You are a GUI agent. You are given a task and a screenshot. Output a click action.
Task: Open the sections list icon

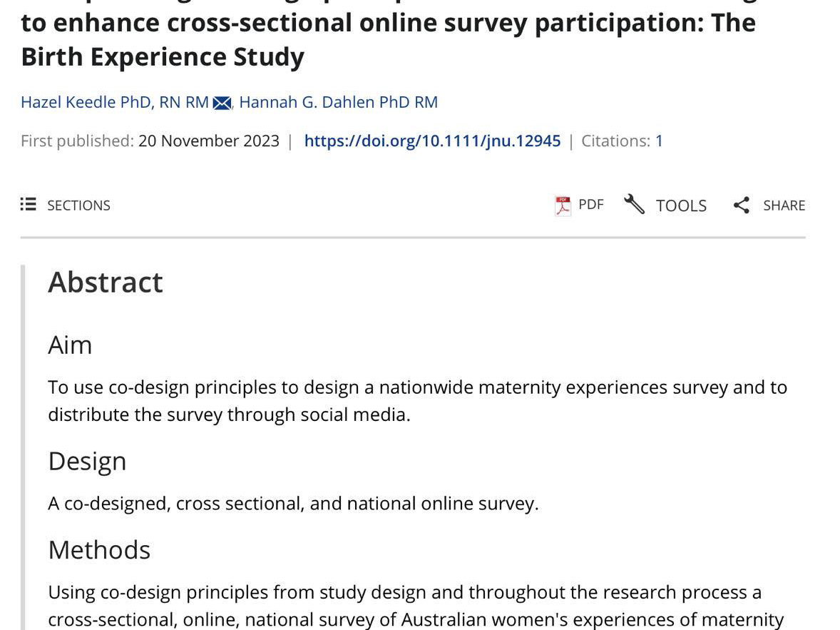pos(29,204)
